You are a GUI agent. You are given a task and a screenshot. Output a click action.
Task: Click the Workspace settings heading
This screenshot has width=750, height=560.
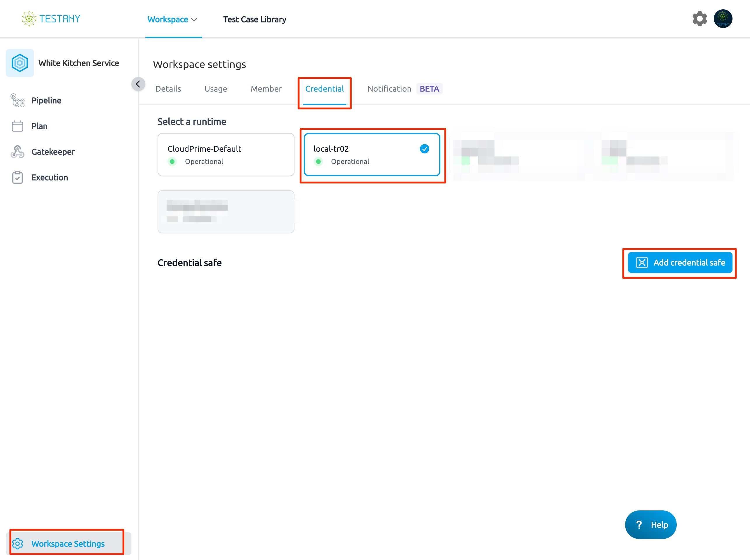[199, 64]
